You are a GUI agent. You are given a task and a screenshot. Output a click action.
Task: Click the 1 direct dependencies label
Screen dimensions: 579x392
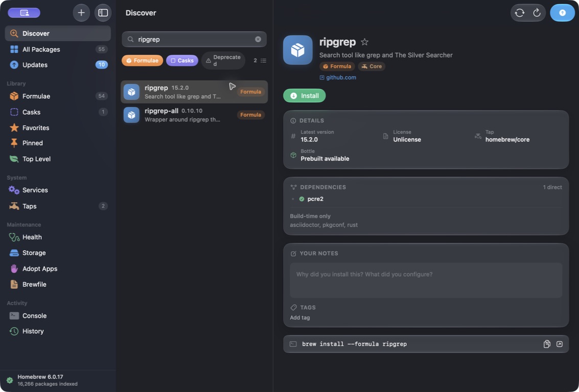point(552,187)
